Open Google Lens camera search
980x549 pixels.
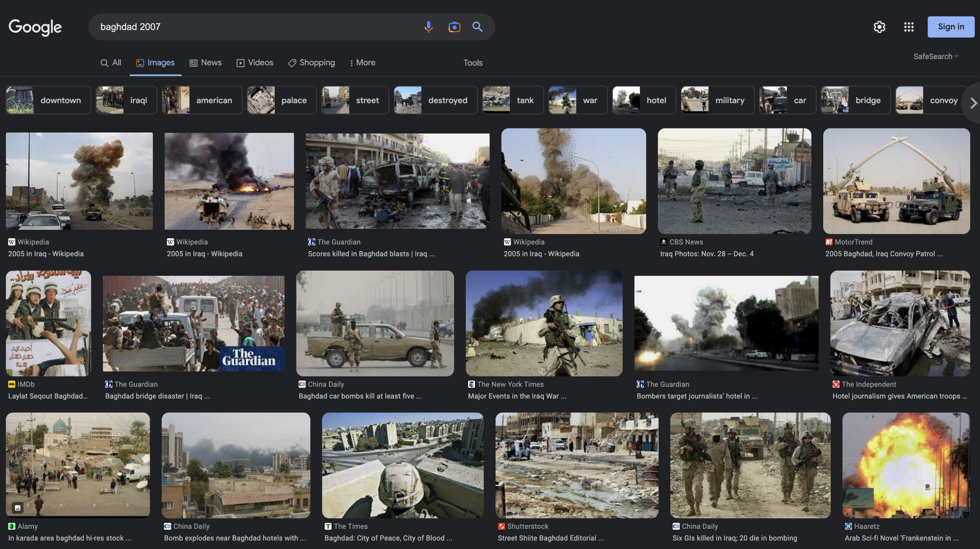pos(454,27)
